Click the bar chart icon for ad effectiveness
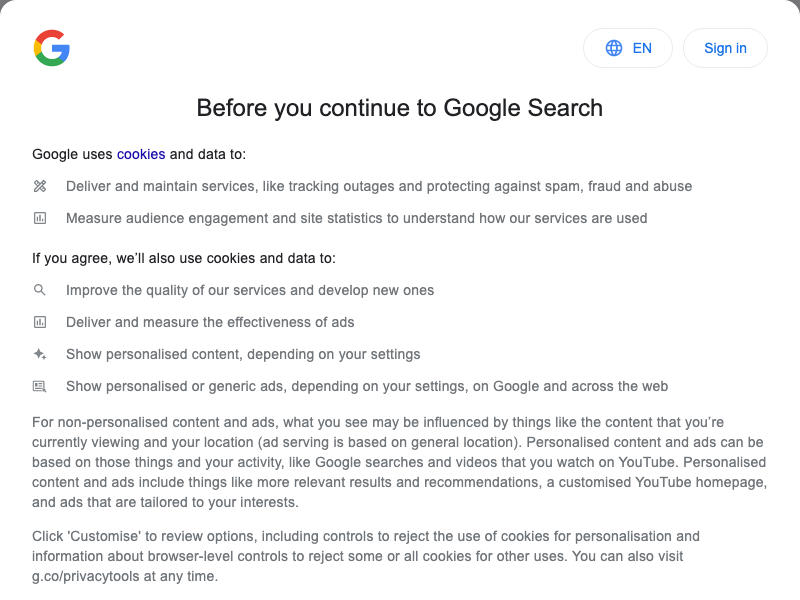The height and width of the screenshot is (600, 800). click(40, 322)
